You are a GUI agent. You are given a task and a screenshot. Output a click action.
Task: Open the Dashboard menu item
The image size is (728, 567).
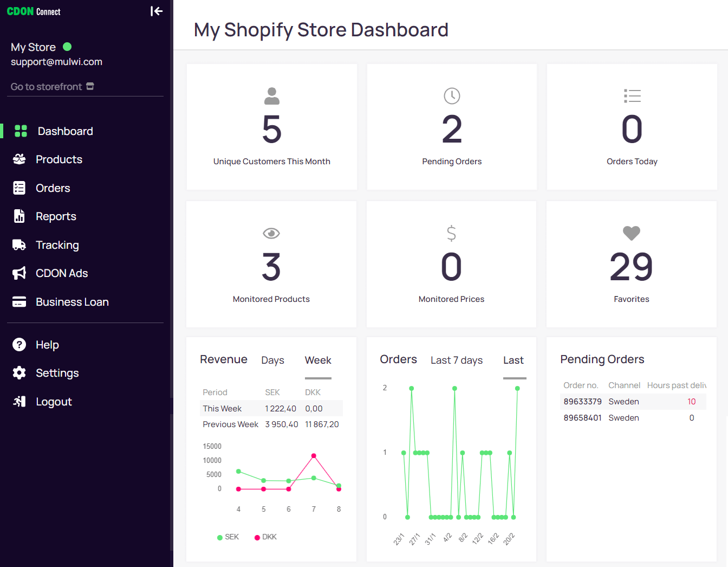pyautogui.click(x=66, y=131)
